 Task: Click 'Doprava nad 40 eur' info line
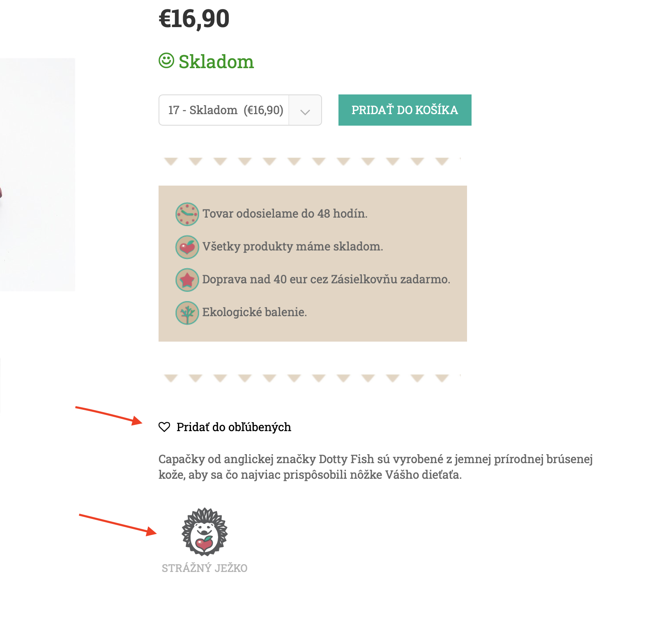pyautogui.click(x=326, y=279)
